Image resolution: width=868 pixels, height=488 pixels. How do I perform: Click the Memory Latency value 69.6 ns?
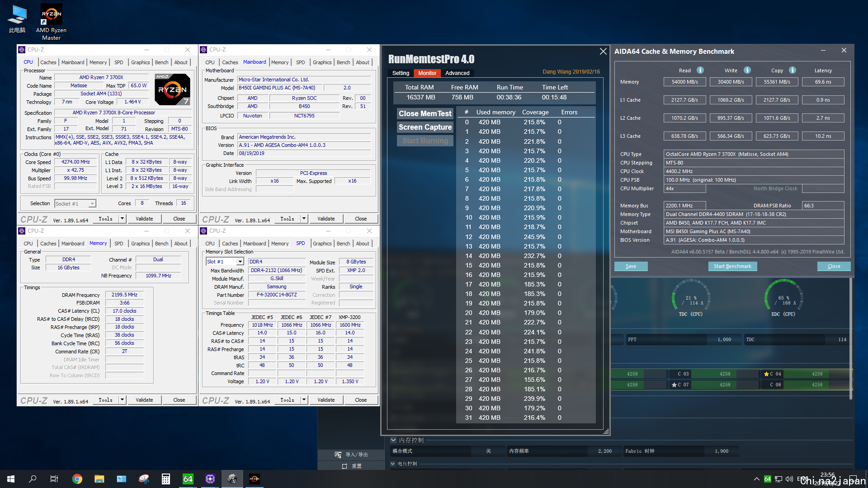click(x=823, y=82)
